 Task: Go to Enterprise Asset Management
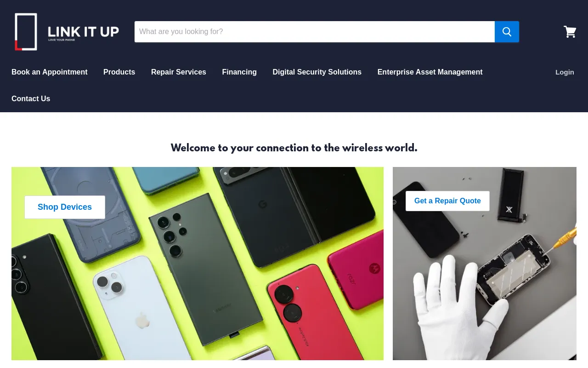click(x=430, y=72)
